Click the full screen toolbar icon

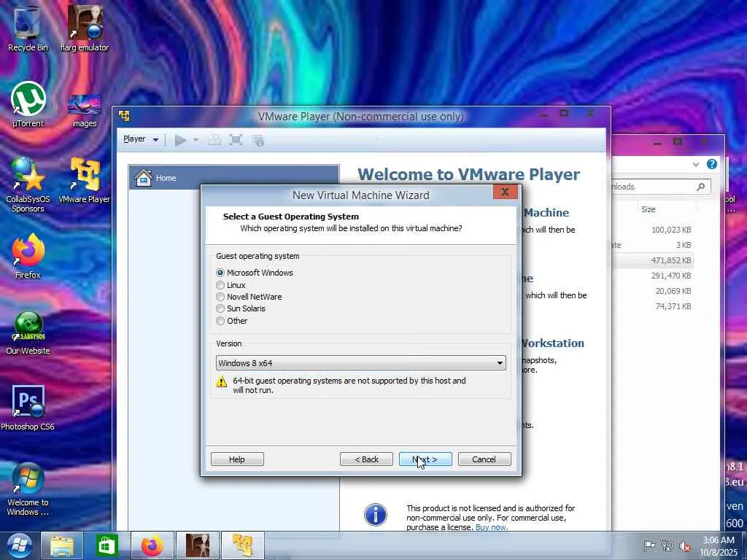pos(236,140)
